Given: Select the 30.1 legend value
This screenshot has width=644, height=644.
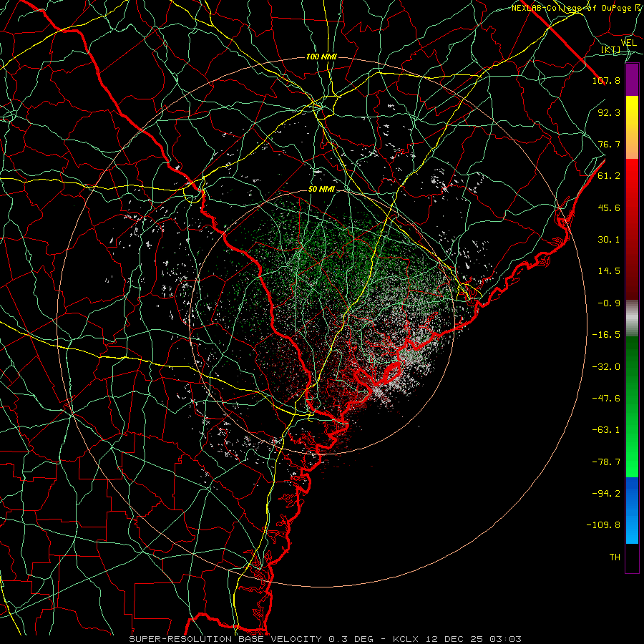Looking at the screenshot, I should click(x=609, y=240).
